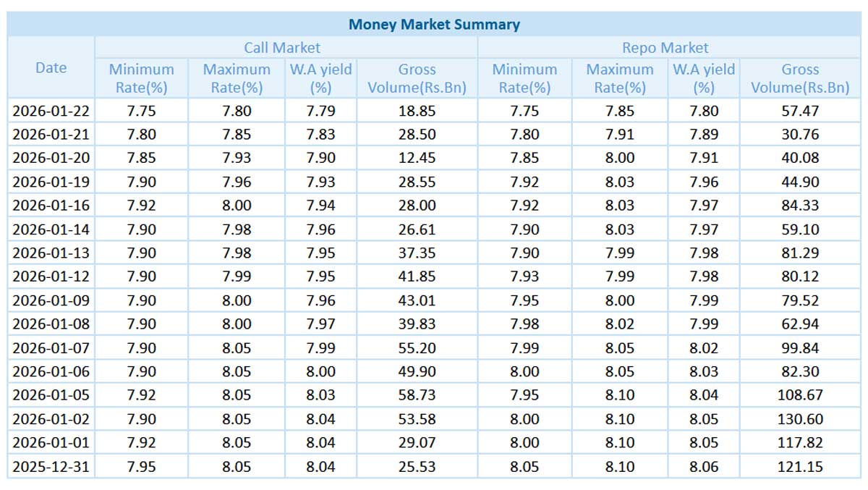Select the 2025-12-31 date cell
This screenshot has width=868, height=490.
[51, 467]
